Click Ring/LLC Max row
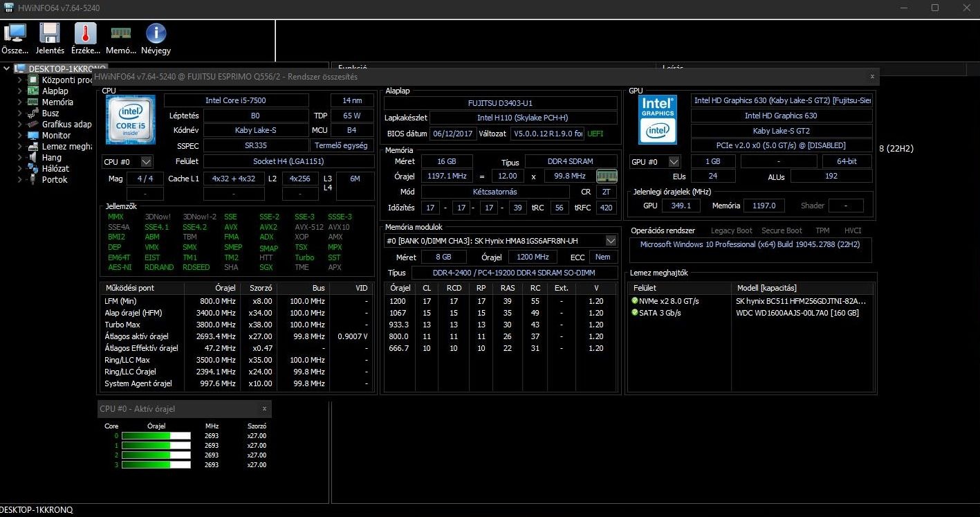 (x=237, y=360)
